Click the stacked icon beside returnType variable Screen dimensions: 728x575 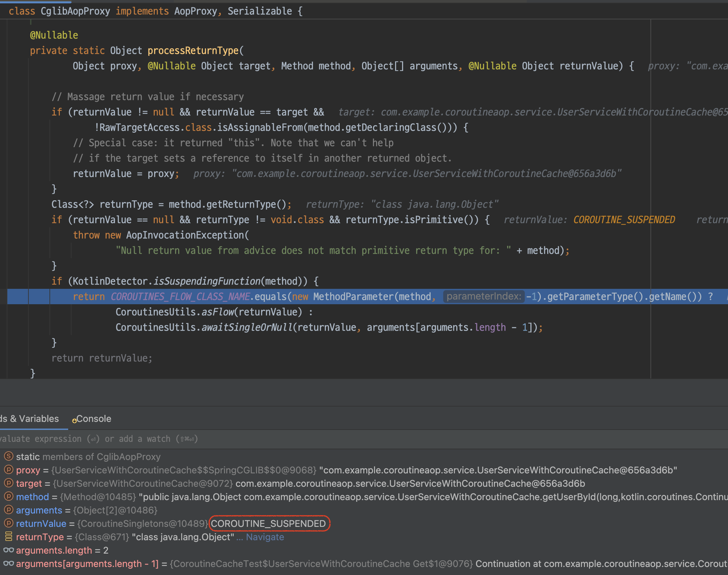tap(8, 536)
